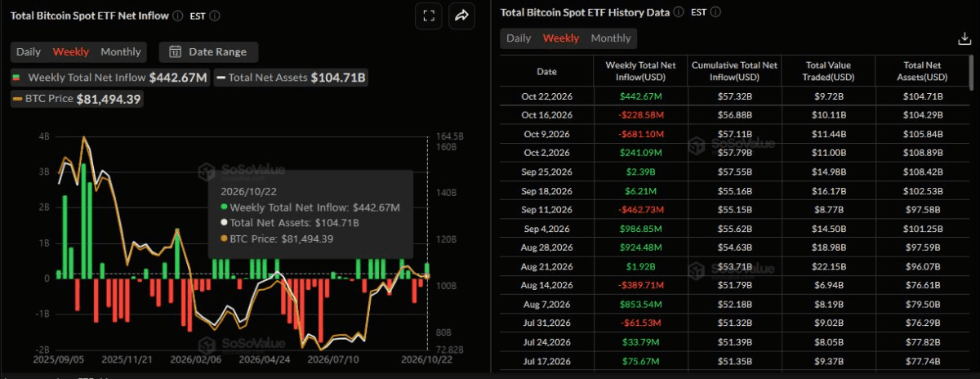
Task: Click orange BTC Price legend swatch
Action: pos(17,99)
